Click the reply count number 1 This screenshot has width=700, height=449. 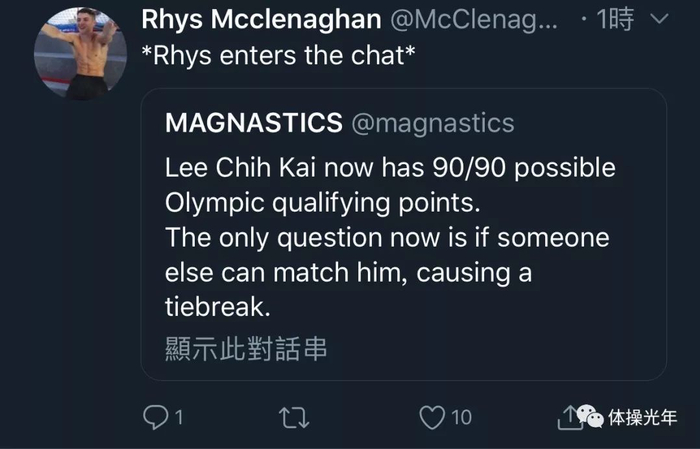click(x=178, y=416)
